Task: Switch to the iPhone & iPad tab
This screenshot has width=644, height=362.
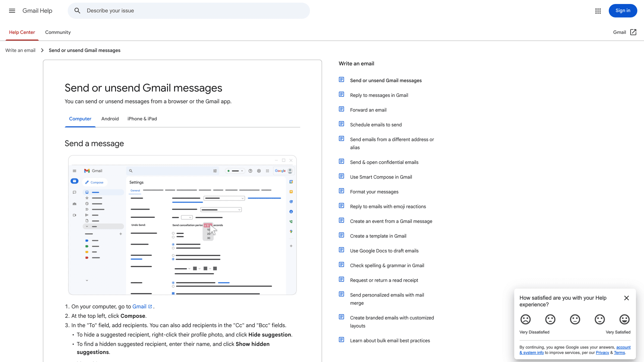Action: point(142,119)
